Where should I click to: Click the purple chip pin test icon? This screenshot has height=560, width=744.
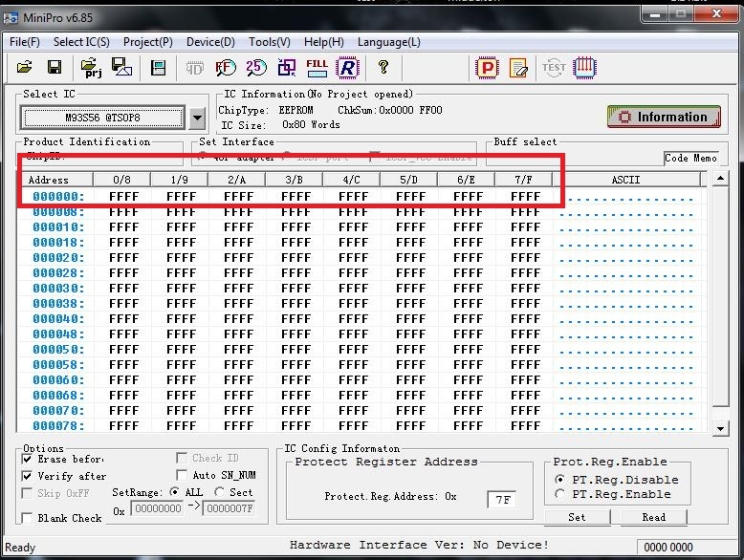584,67
